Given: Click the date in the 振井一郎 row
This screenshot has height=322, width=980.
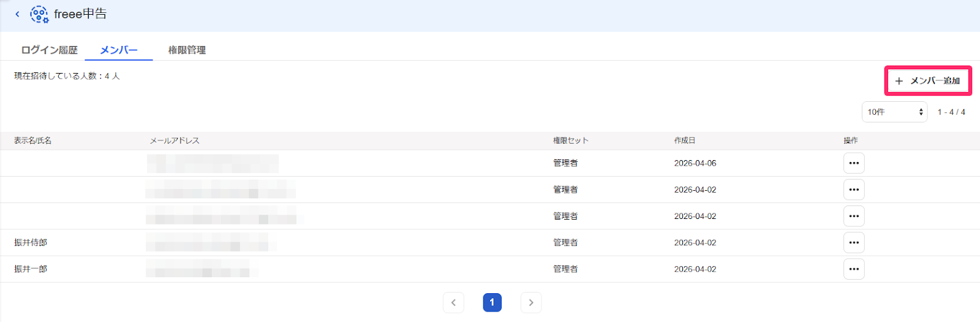Looking at the screenshot, I should (x=695, y=269).
